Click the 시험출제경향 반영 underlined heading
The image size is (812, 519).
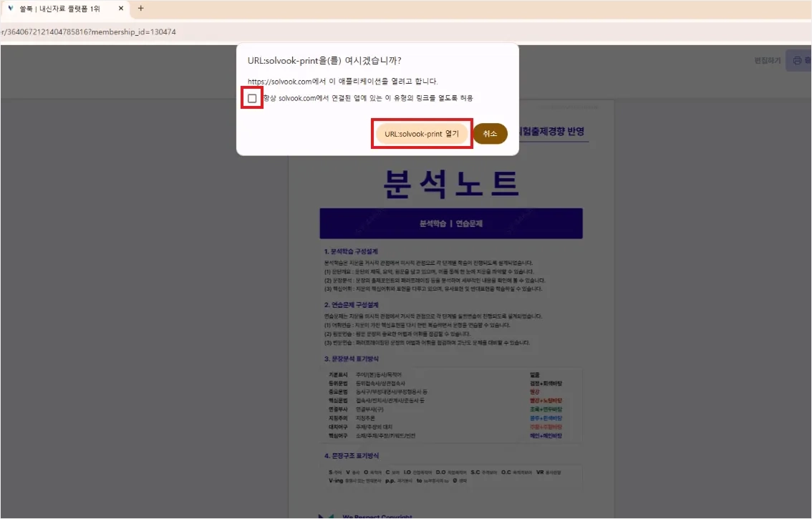[x=553, y=132]
